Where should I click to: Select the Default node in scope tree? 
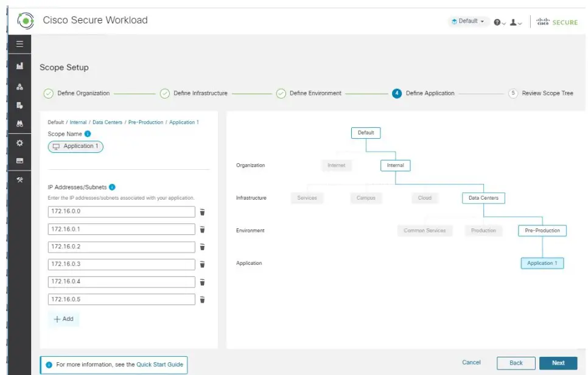click(366, 133)
